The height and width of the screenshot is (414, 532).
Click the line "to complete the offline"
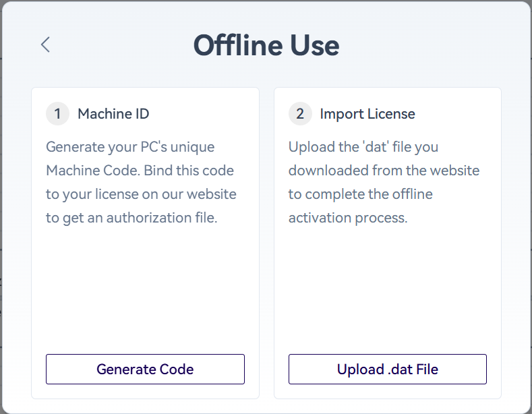360,194
